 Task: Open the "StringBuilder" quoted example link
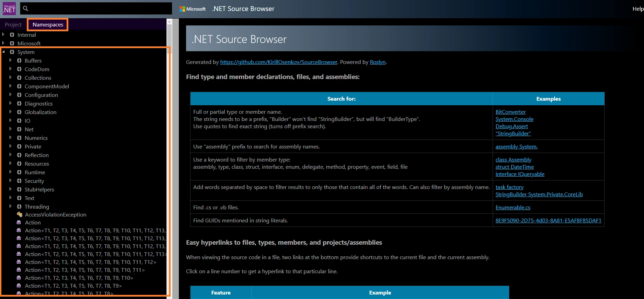click(513, 134)
